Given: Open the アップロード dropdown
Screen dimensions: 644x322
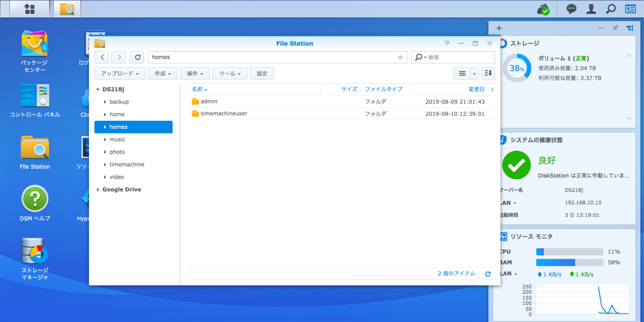Looking at the screenshot, I should click(x=120, y=74).
